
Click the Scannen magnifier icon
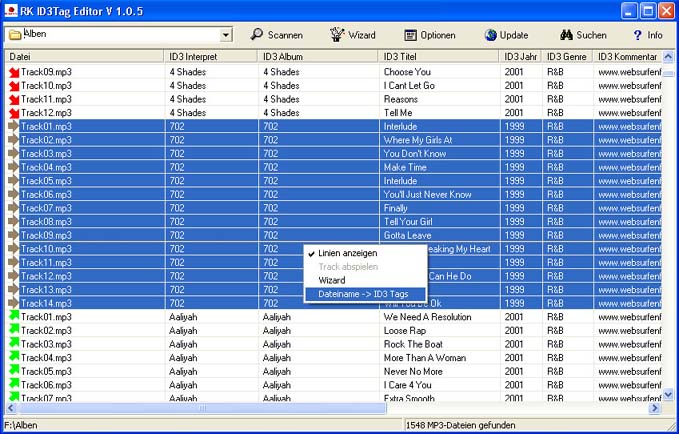click(256, 35)
